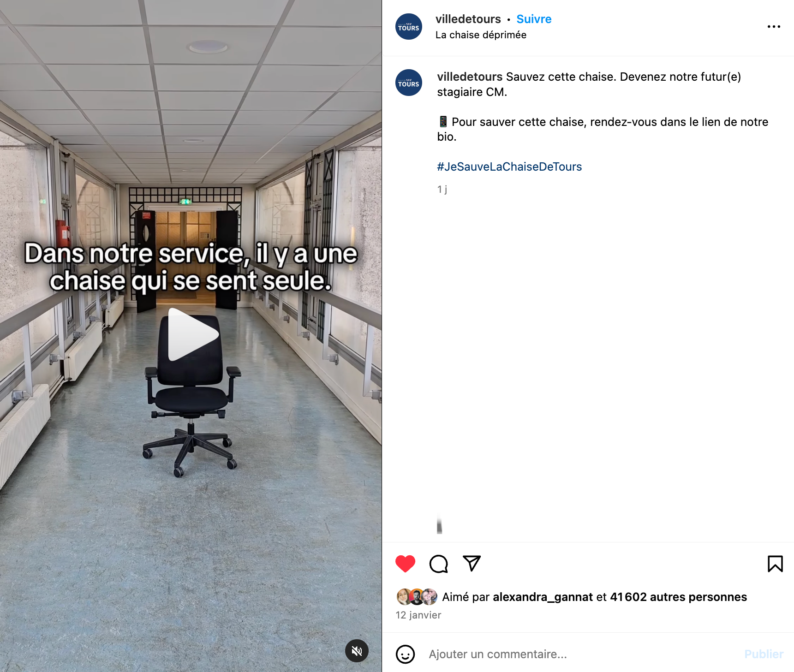Open the three-dot more options menu

pyautogui.click(x=774, y=27)
